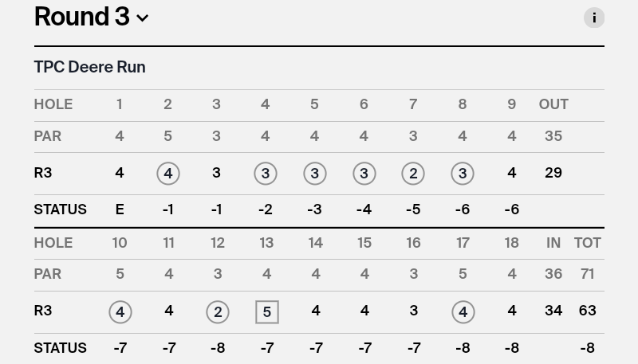The image size is (638, 364).
Task: Click the circled 4 on hole 17
Action: click(x=463, y=312)
